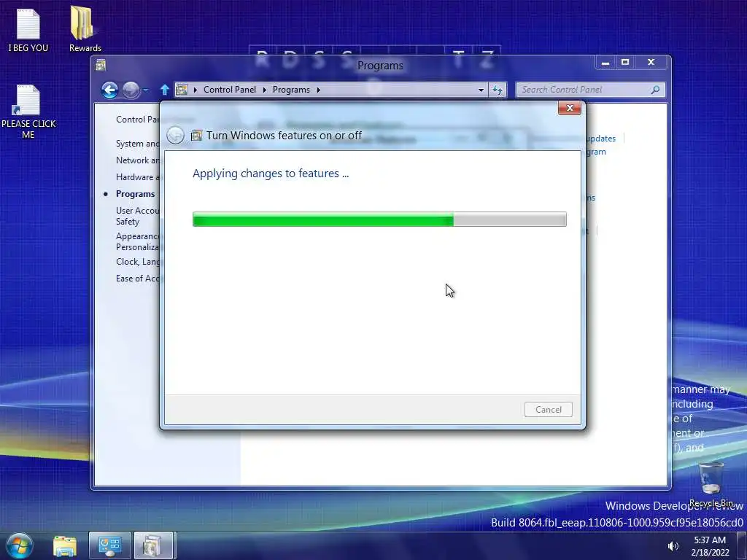Click Programs window title bar icon
Image resolution: width=747 pixels, height=560 pixels.
[x=101, y=65]
